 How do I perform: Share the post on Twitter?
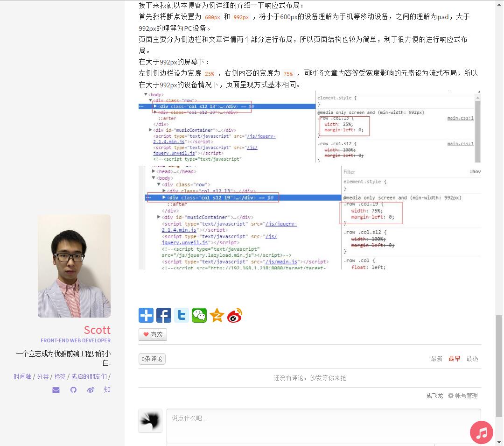pyautogui.click(x=182, y=316)
